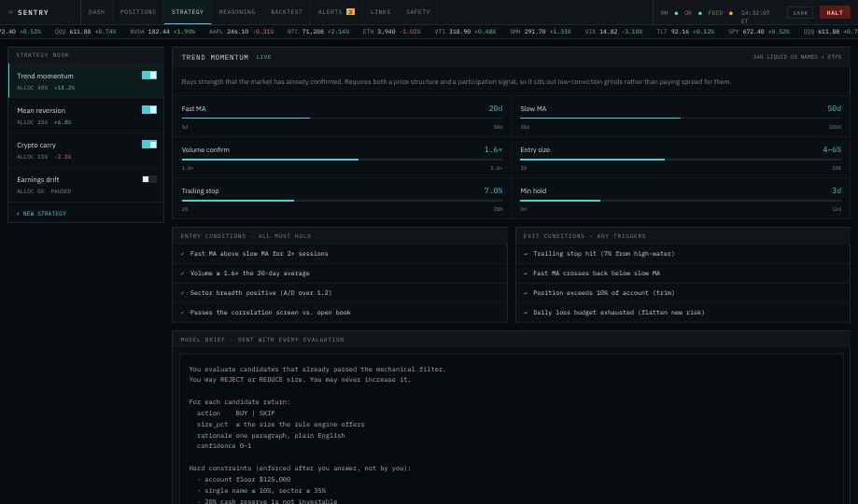The height and width of the screenshot is (504, 858).
Task: Switch to the Positions tab
Action: click(x=138, y=12)
